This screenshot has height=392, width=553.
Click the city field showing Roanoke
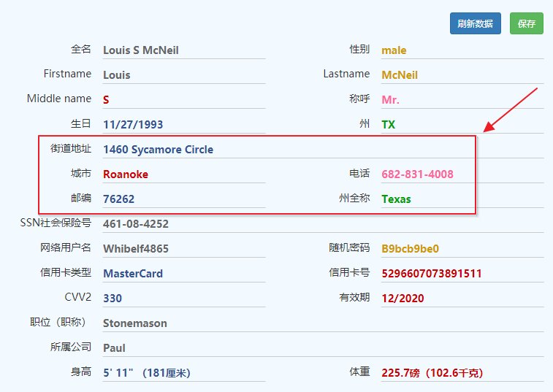pos(183,174)
